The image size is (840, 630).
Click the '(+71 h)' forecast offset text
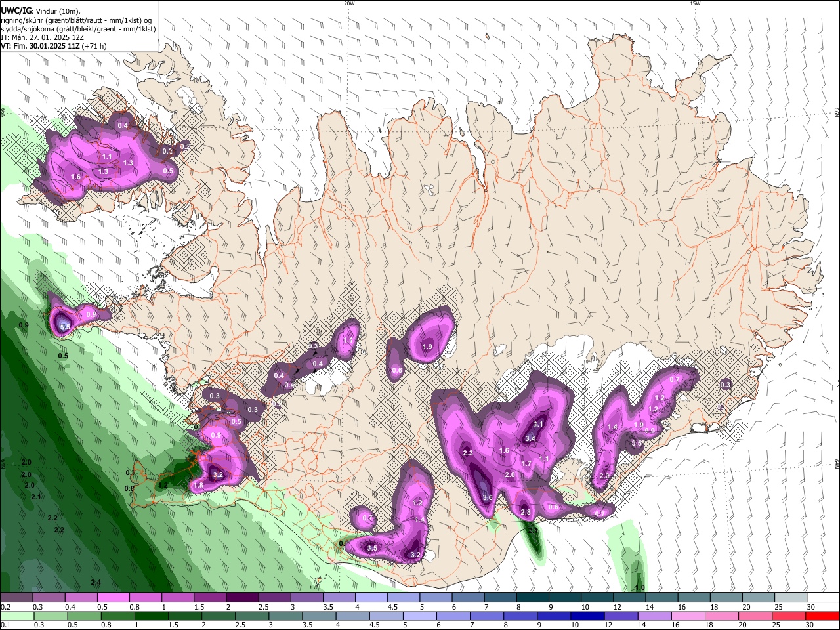pyautogui.click(x=94, y=46)
